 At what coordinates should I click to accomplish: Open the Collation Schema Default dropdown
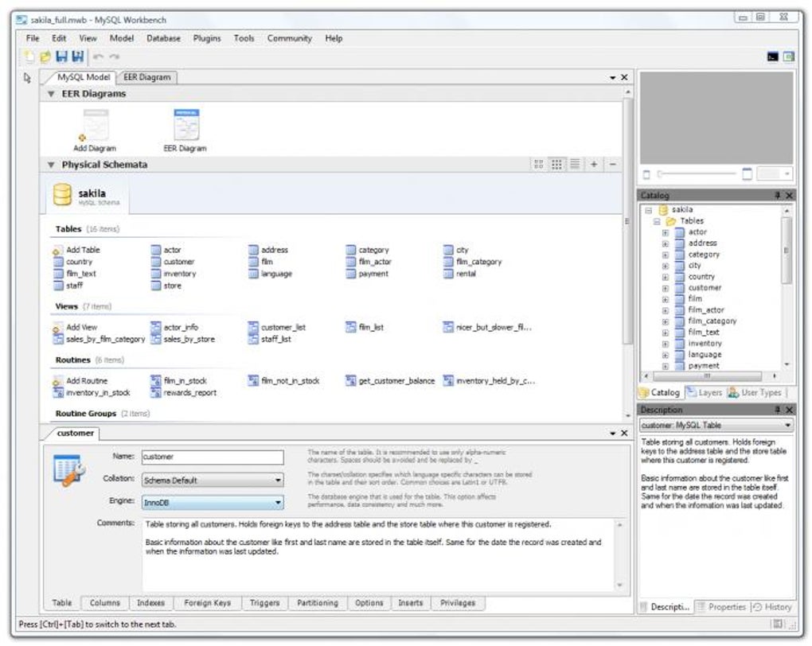coord(212,481)
